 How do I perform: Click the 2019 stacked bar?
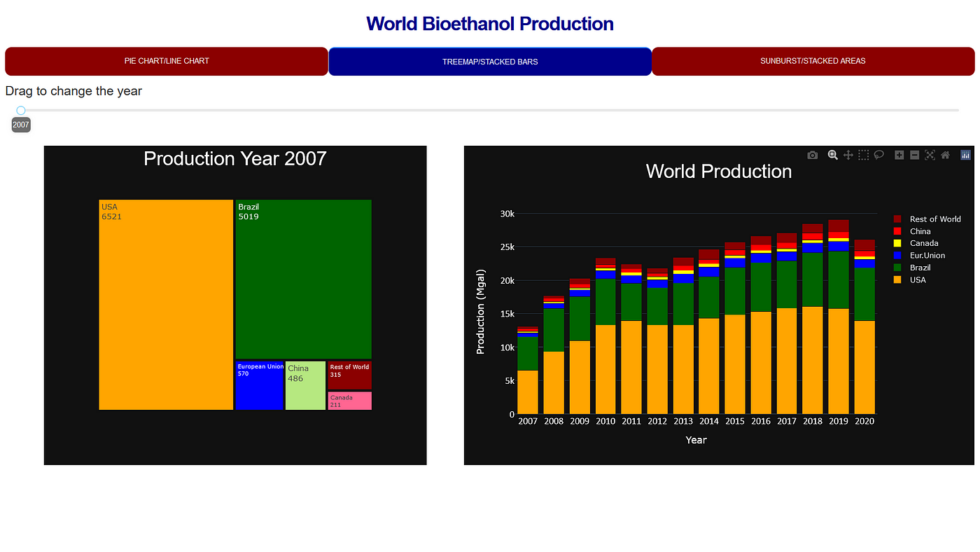coord(839,317)
